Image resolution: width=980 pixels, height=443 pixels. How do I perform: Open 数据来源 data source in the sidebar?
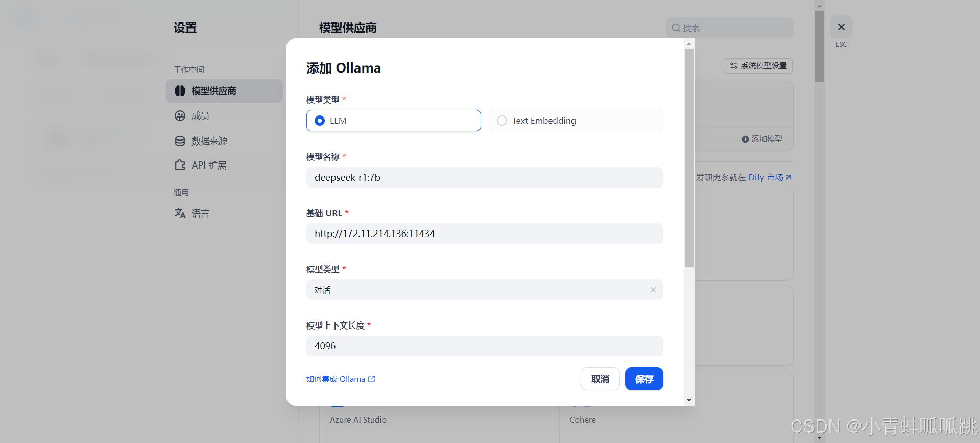click(x=224, y=141)
